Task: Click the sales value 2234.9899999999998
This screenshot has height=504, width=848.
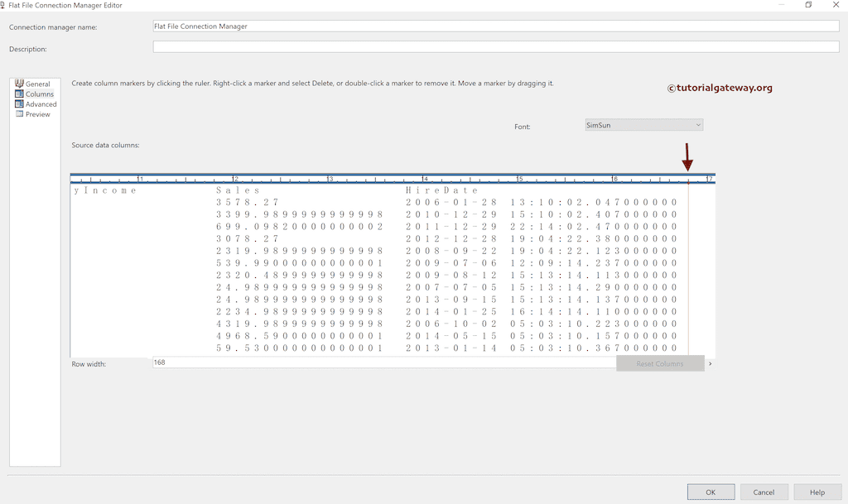Action: (300, 312)
